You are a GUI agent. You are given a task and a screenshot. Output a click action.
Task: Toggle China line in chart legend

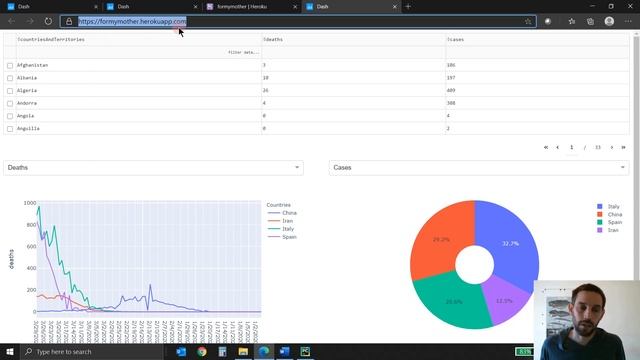(x=282, y=213)
